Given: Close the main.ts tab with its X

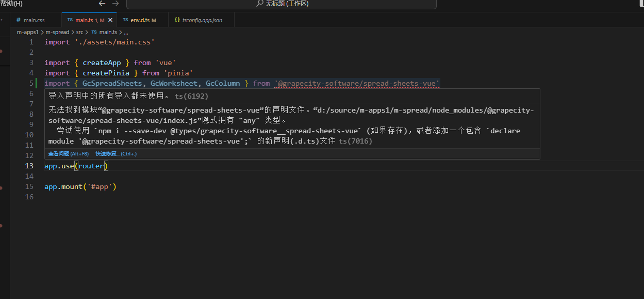Looking at the screenshot, I should [110, 20].
